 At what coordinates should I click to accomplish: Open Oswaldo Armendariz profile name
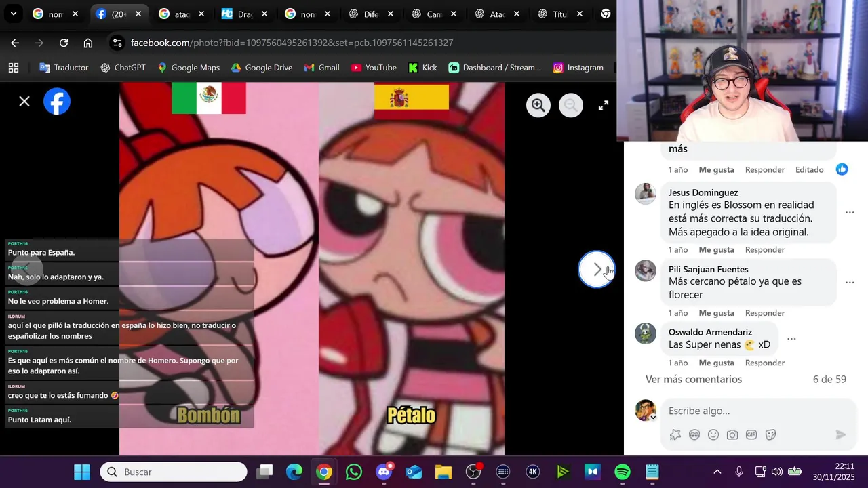(710, 332)
